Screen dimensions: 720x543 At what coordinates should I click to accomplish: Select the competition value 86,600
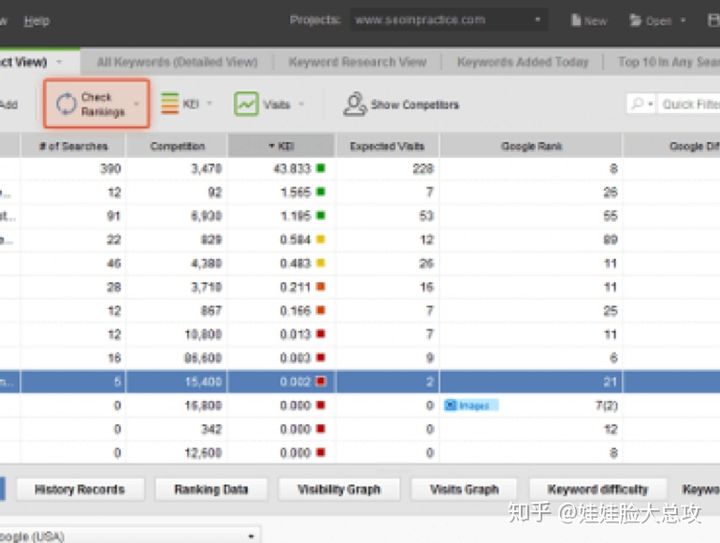pyautogui.click(x=203, y=358)
